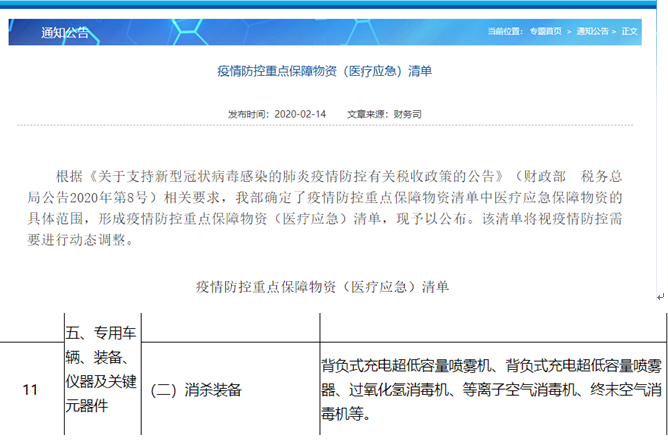The width and height of the screenshot is (668, 446).
Task: Select the paragraph line 要进行动态调整
Action: click(x=81, y=240)
